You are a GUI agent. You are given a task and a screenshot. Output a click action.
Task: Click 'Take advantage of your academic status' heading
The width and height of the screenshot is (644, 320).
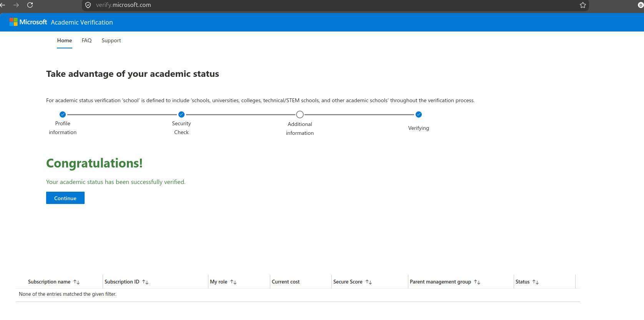(133, 74)
